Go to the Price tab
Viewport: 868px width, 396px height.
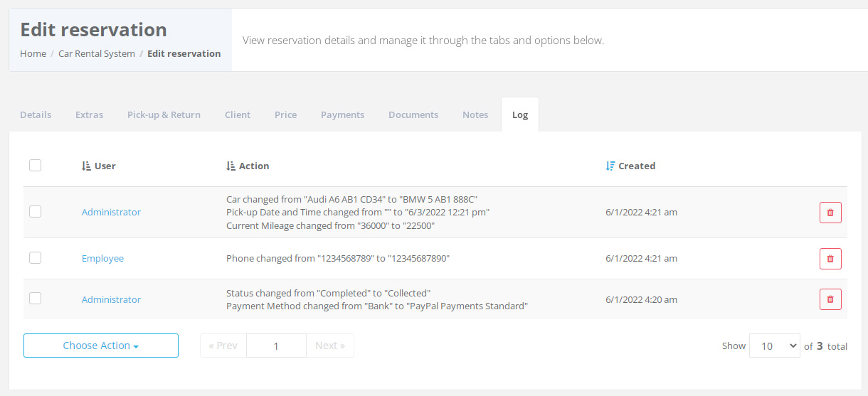tap(285, 114)
